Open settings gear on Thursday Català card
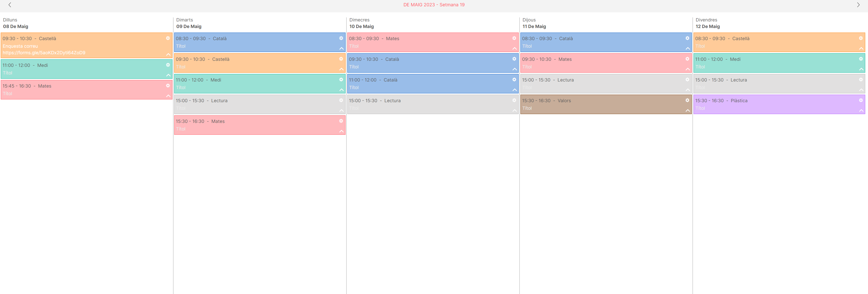Viewport: 868px width, 294px height. coord(687,38)
